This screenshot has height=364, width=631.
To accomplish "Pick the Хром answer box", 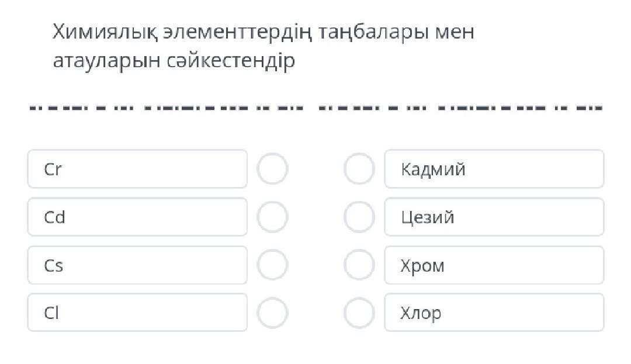I will point(494,265).
